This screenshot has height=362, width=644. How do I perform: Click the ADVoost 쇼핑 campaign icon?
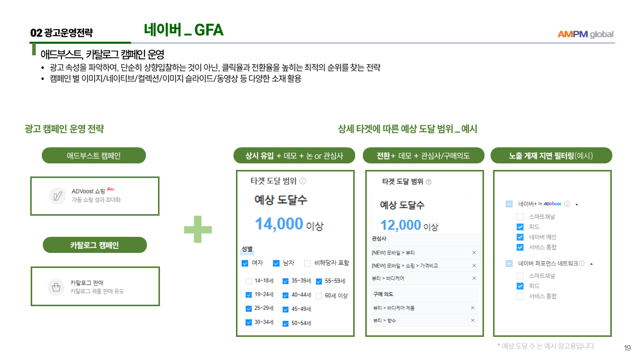57,196
